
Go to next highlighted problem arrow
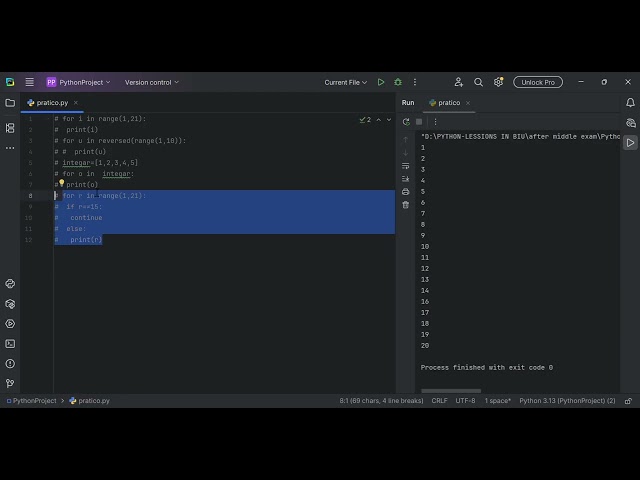[389, 120]
